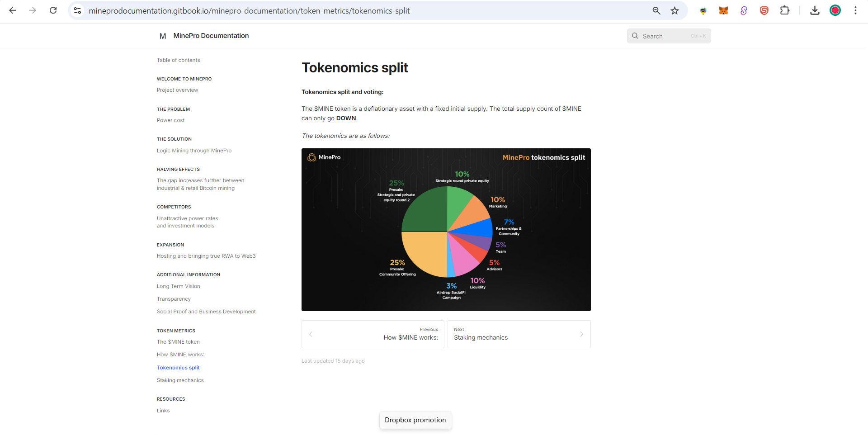Bookmark this page with the star icon
Viewport: 868px width, 435px height.
pos(675,10)
